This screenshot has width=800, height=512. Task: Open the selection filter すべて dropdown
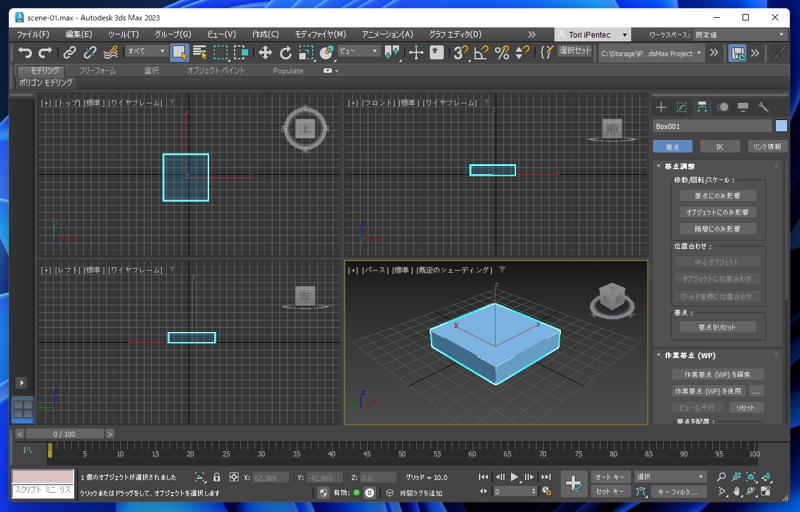(146, 51)
